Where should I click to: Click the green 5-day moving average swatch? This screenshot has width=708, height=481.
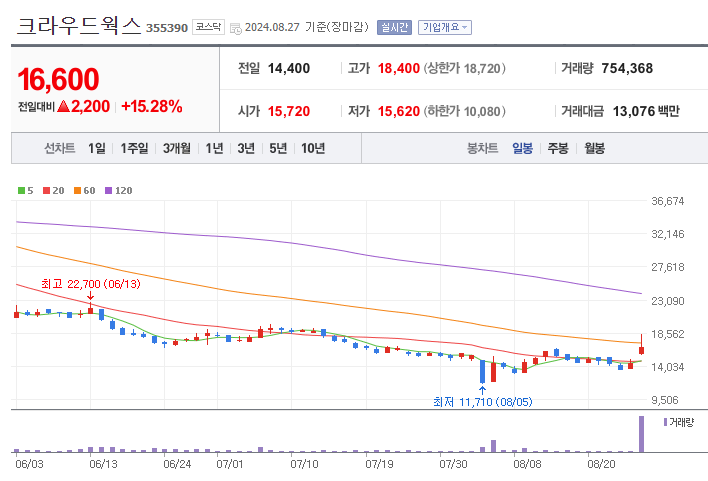coord(21,191)
